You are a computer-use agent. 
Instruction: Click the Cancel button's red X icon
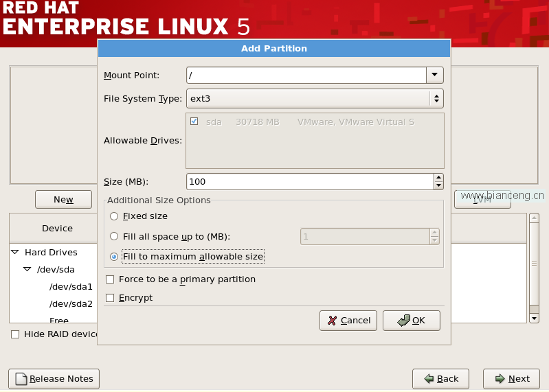point(332,321)
